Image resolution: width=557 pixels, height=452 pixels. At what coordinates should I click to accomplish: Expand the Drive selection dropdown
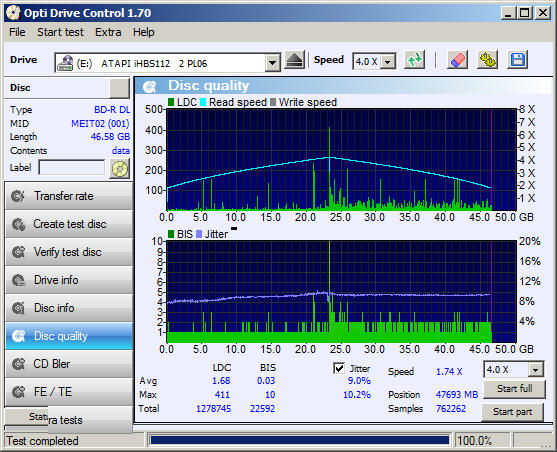tap(272, 63)
